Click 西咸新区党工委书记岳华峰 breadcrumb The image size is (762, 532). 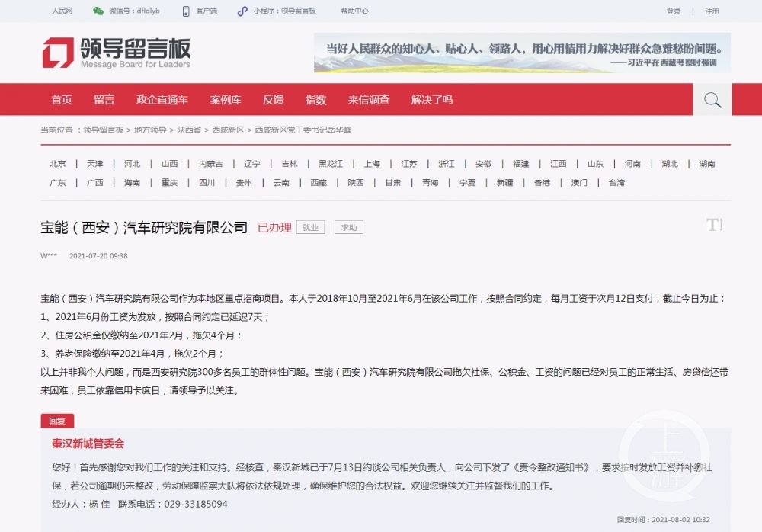click(x=303, y=130)
